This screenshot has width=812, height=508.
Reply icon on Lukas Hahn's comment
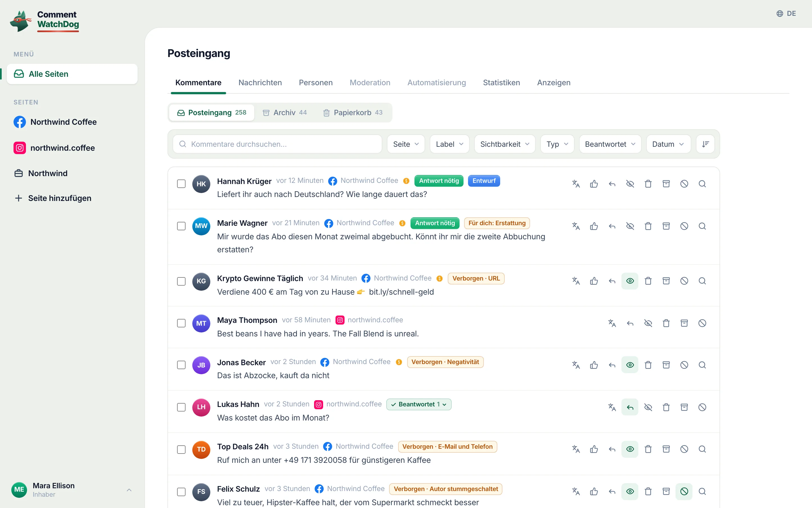coord(630,407)
